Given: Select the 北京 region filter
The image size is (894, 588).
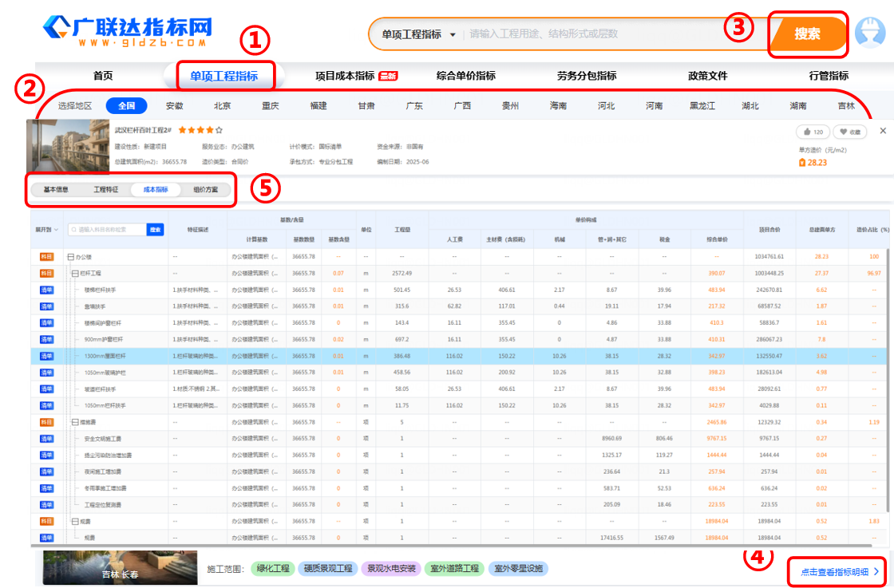Looking at the screenshot, I should 223,106.
